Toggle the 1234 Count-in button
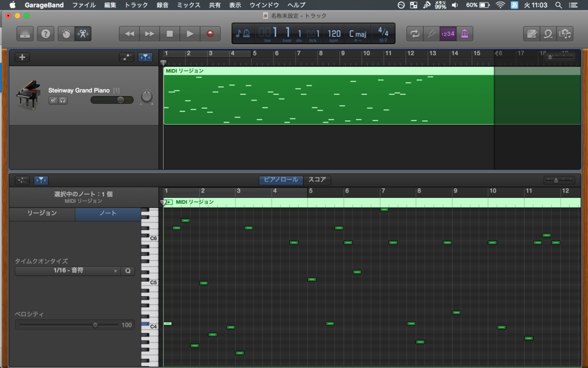Viewport: 588px width, 368px height. (448, 34)
